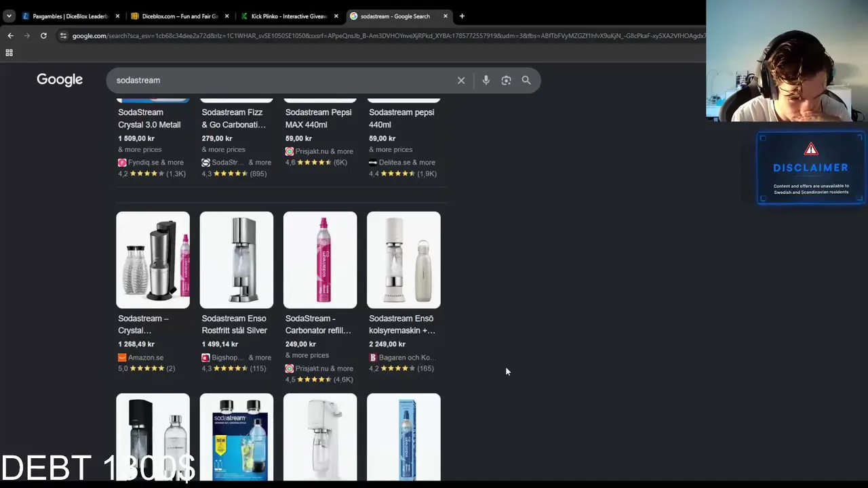This screenshot has width=868, height=488.
Task: Open white SodaStream machine image in bottom row
Action: click(320, 437)
